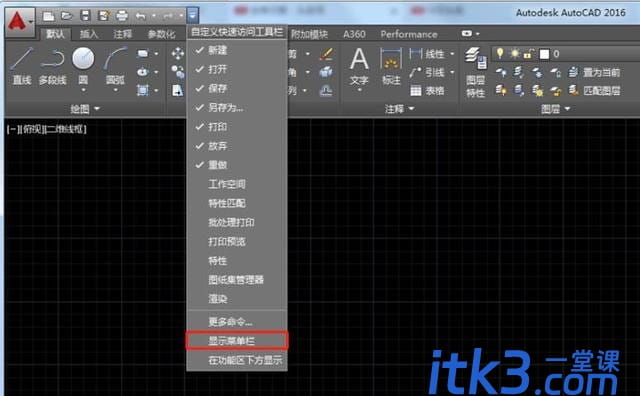The height and width of the screenshot is (396, 640).
Task: Switch to the Performance ribbon tab
Action: point(409,34)
